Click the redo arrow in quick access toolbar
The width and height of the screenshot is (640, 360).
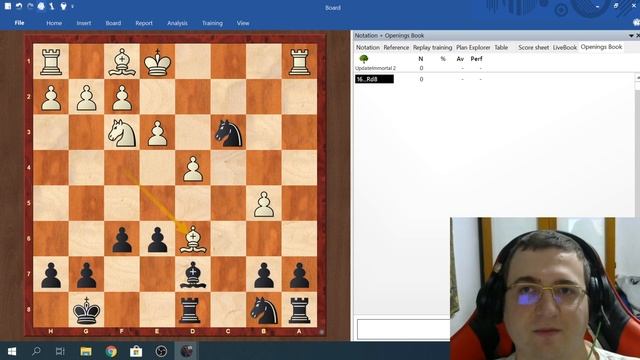[30, 6]
